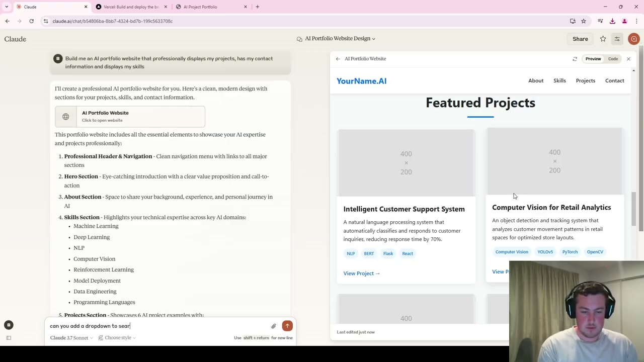The image size is (644, 362).
Task: Reload the browser page
Action: coord(31,21)
